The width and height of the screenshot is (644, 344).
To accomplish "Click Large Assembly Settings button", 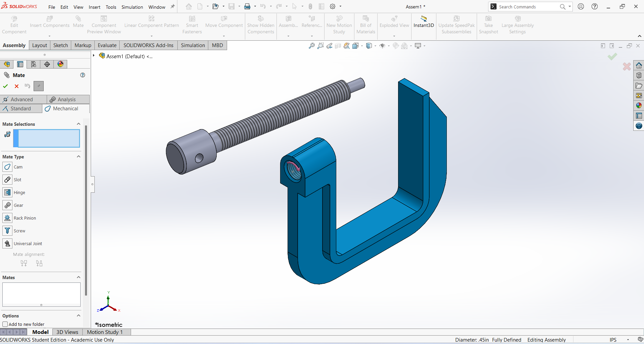I will pyautogui.click(x=517, y=25).
